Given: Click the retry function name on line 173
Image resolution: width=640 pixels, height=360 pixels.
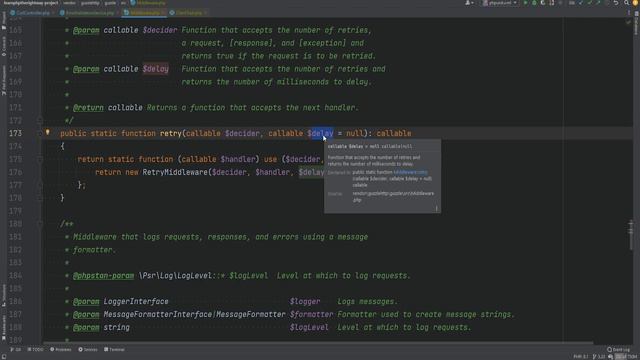Looking at the screenshot, I should [171, 133].
